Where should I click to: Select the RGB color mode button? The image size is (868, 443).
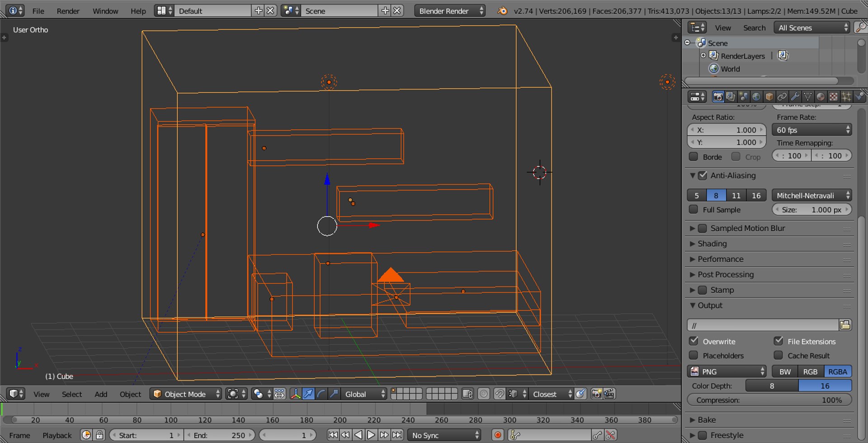[810, 372]
